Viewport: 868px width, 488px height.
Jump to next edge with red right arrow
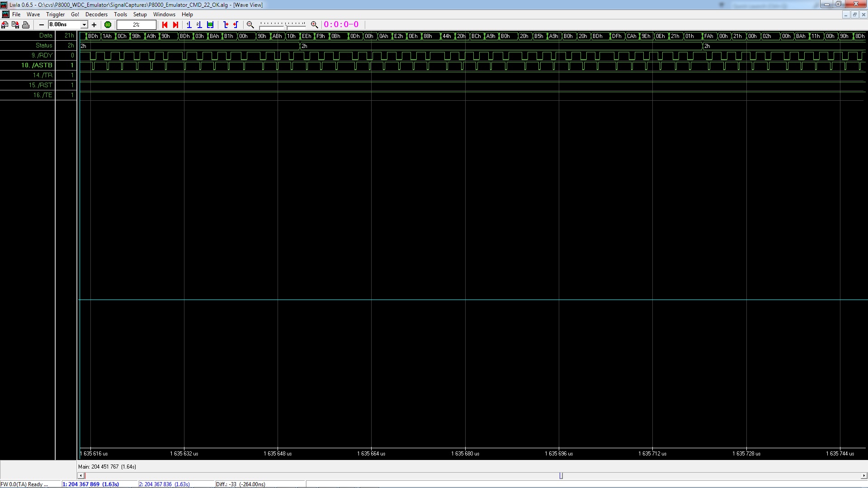pos(176,25)
